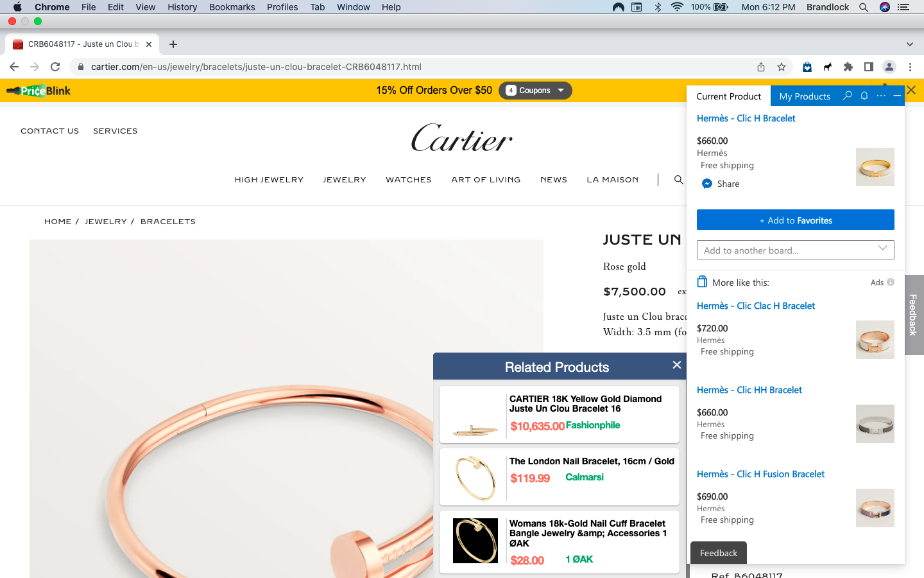The height and width of the screenshot is (578, 924).
Task: Open Hermès - Clic H Fusion Bracelet link
Action: coord(761,474)
